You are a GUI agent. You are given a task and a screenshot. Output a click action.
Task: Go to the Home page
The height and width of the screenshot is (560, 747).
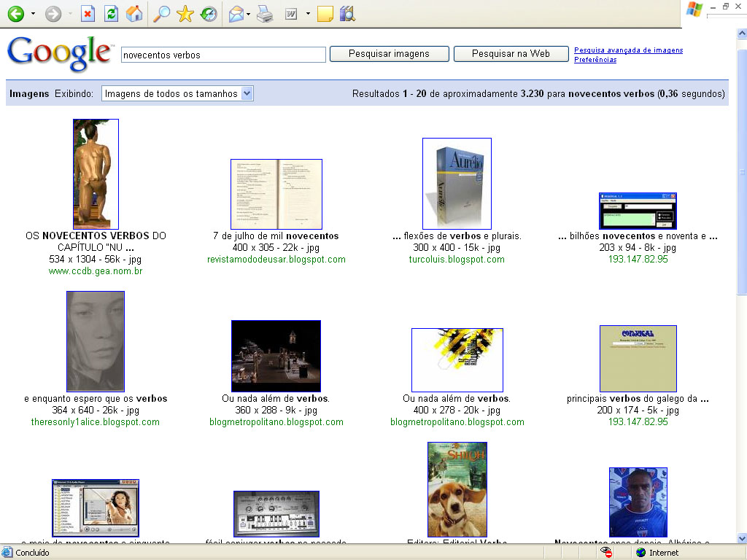[134, 13]
